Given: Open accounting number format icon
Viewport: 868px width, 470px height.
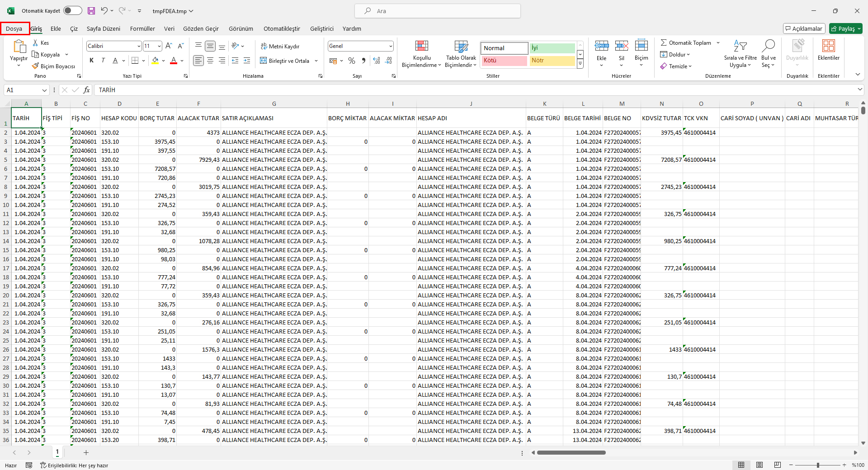Looking at the screenshot, I should [x=334, y=61].
